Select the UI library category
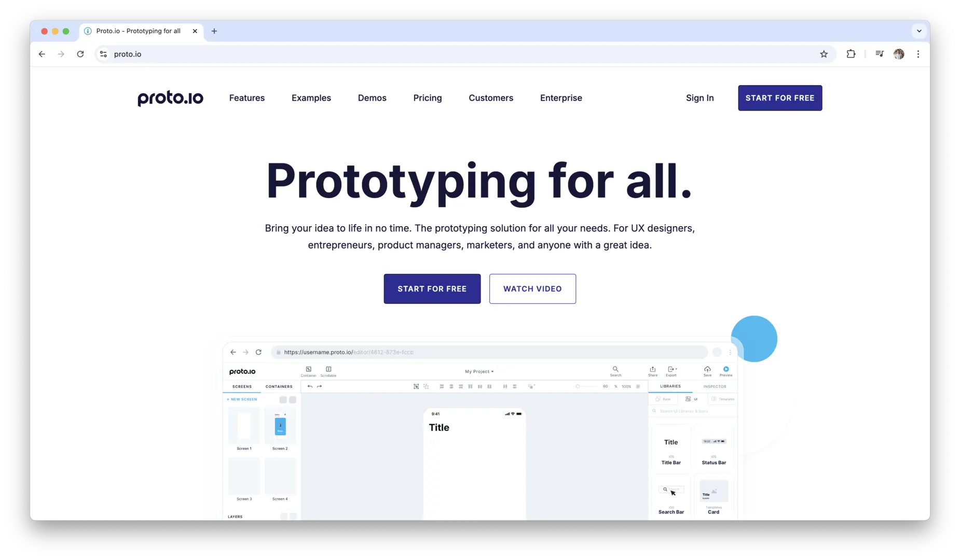The image size is (960, 560). (692, 399)
